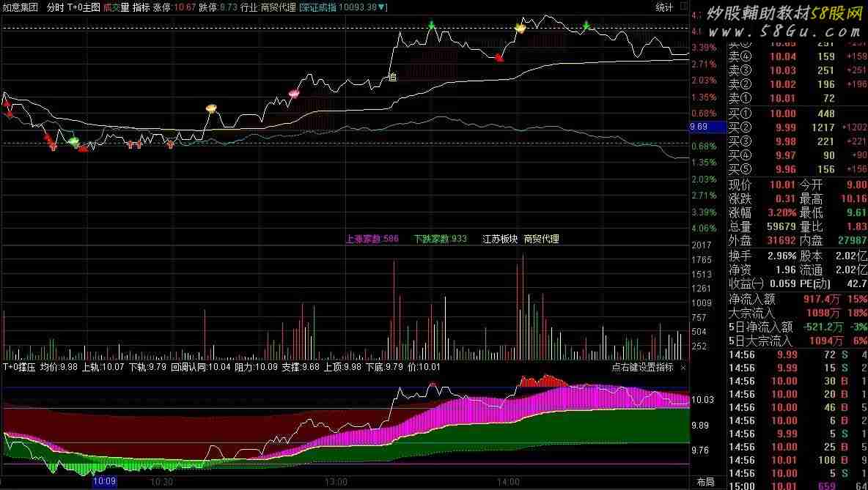Open the 布局 layout button
The height and width of the screenshot is (490, 868).
click(x=705, y=482)
